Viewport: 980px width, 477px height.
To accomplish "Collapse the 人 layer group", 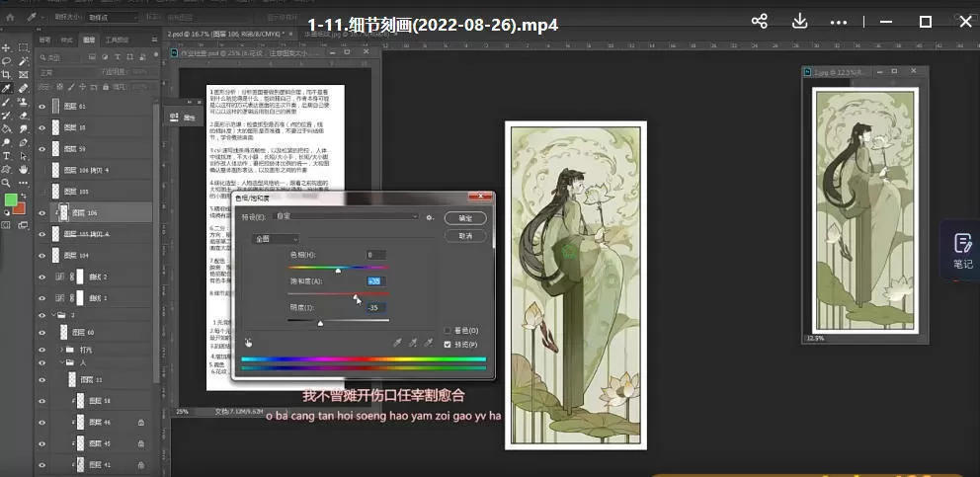I will tap(62, 362).
